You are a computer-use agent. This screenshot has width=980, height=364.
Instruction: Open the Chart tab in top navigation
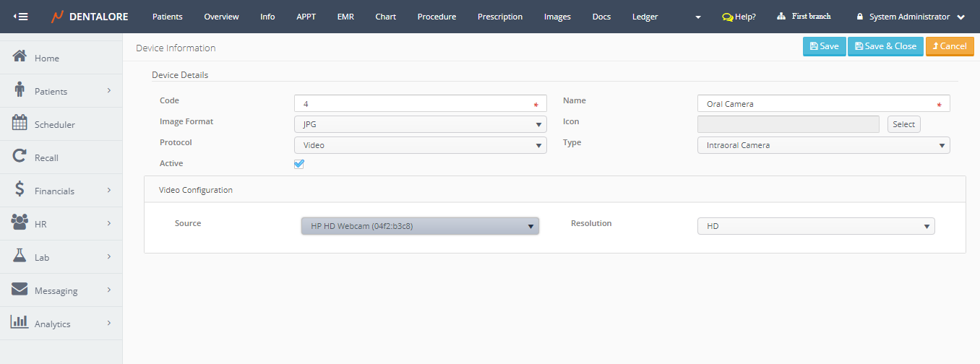(385, 17)
